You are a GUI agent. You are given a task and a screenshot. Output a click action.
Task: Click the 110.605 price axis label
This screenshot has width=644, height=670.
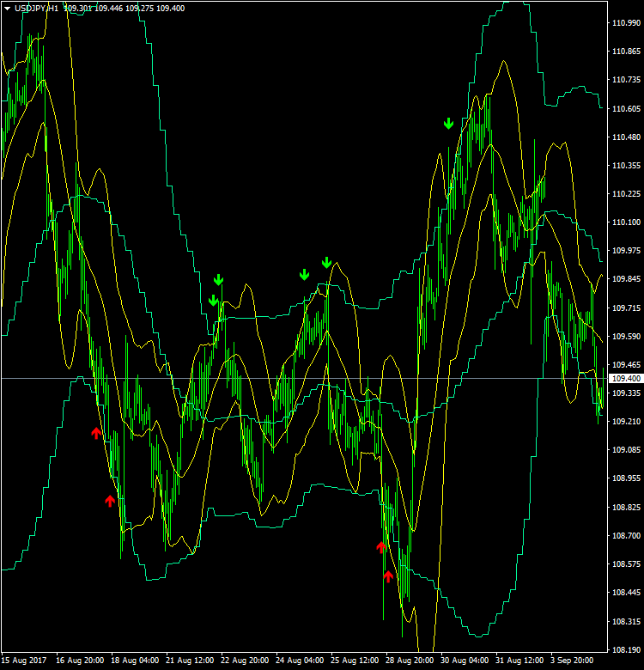(x=626, y=108)
